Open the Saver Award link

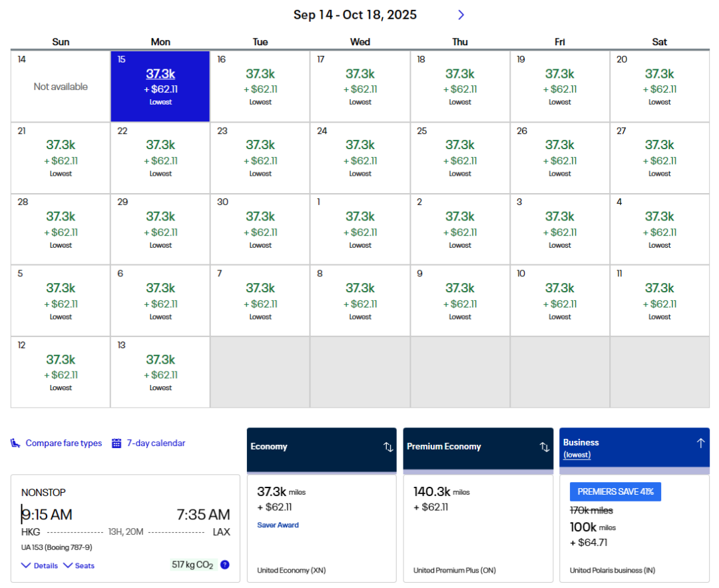click(278, 525)
